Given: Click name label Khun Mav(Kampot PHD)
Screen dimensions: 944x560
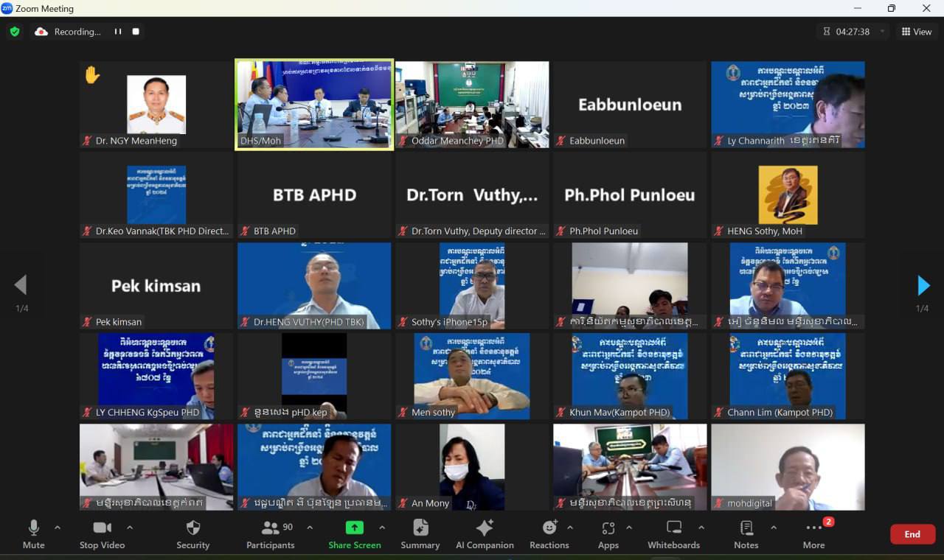Looking at the screenshot, I should click(619, 413).
